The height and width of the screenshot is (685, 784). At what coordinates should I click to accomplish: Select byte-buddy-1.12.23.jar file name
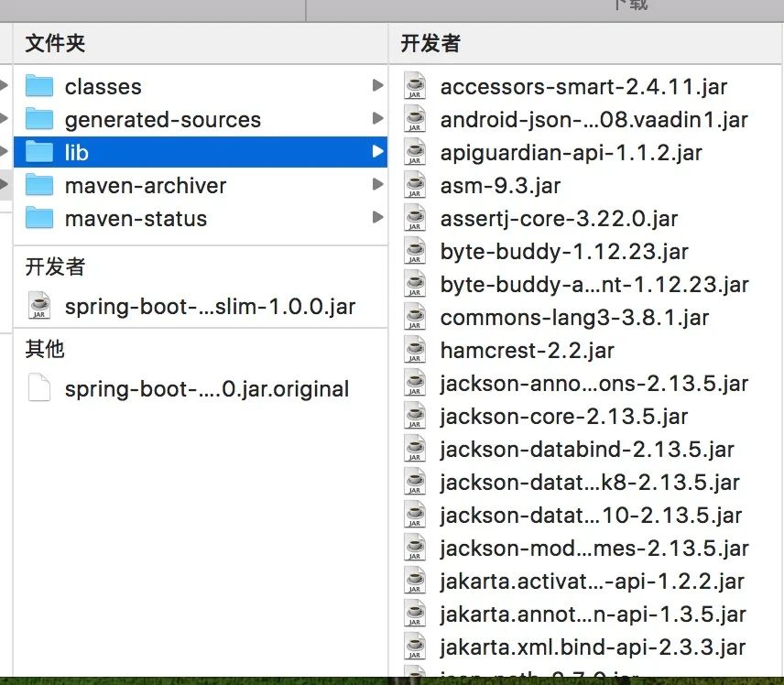(564, 252)
